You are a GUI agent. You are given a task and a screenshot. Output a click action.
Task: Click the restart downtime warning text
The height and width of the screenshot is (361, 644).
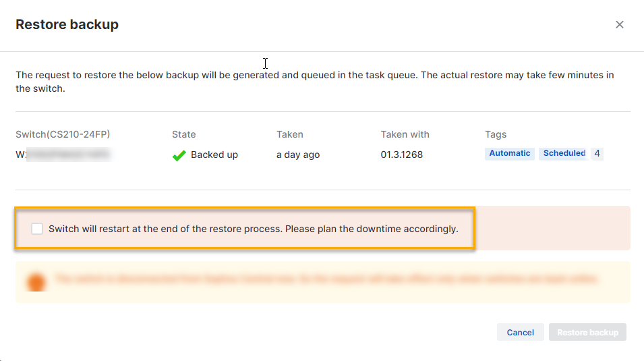(253, 229)
